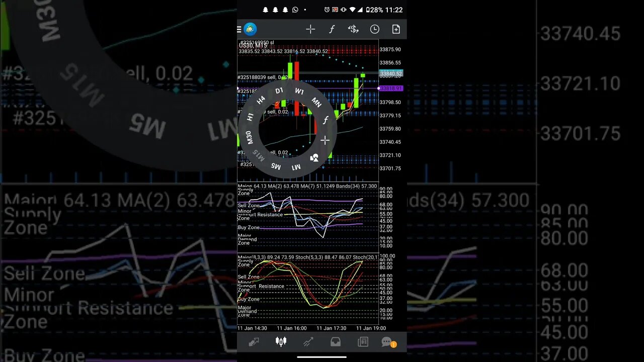Tap the 11 Jan 14:30 time label
Viewport: 644px width, 362px height.
(x=253, y=328)
